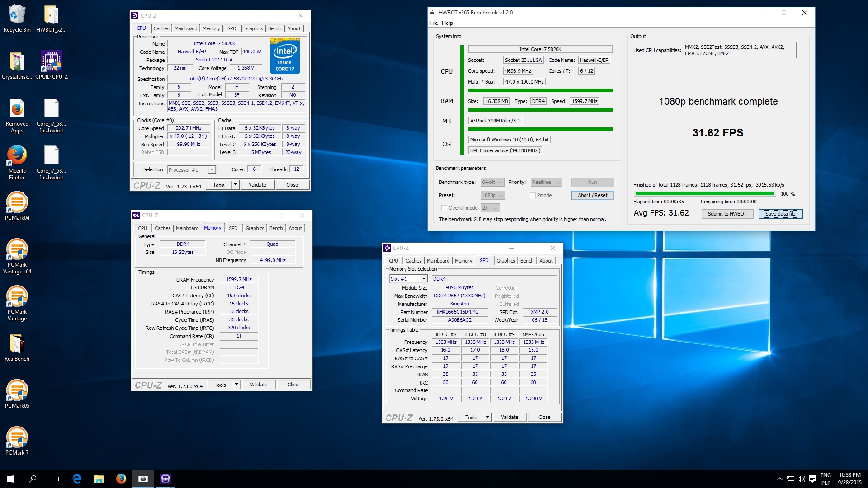868x488 pixels.
Task: Click Submit to HWBOT button
Action: click(727, 214)
